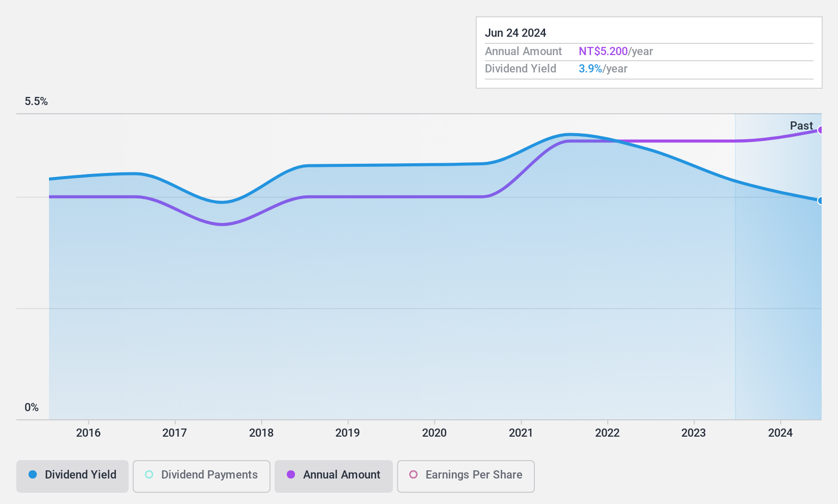The image size is (838, 504).
Task: Click the 2016 x-axis label
Action: (x=88, y=433)
